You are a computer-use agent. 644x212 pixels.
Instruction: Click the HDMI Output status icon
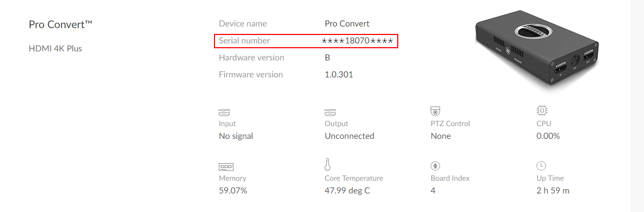(330, 112)
